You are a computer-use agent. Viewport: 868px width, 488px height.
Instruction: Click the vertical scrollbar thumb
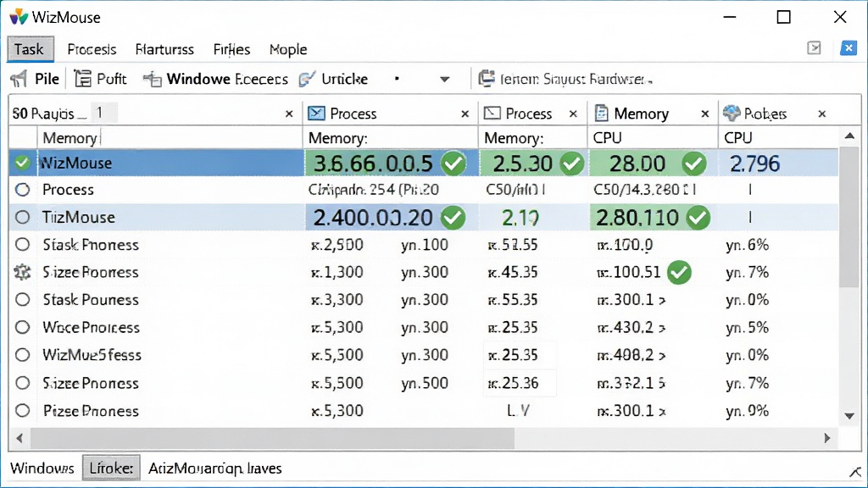(x=849, y=217)
